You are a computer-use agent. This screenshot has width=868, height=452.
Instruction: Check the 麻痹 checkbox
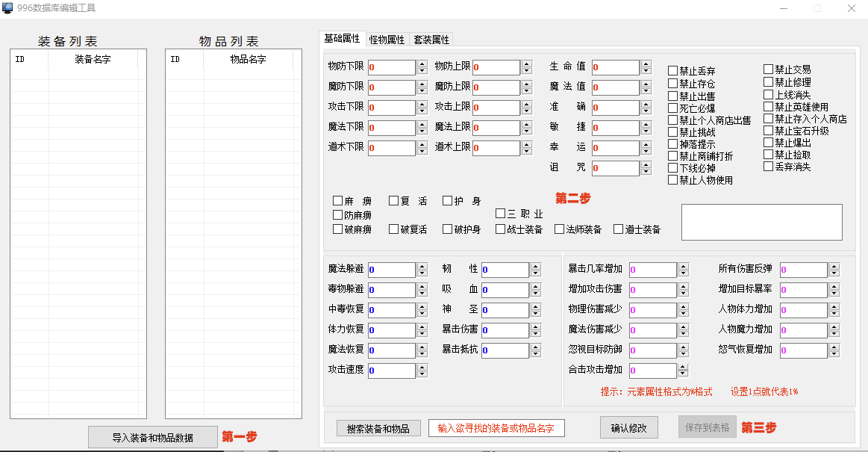tap(337, 200)
